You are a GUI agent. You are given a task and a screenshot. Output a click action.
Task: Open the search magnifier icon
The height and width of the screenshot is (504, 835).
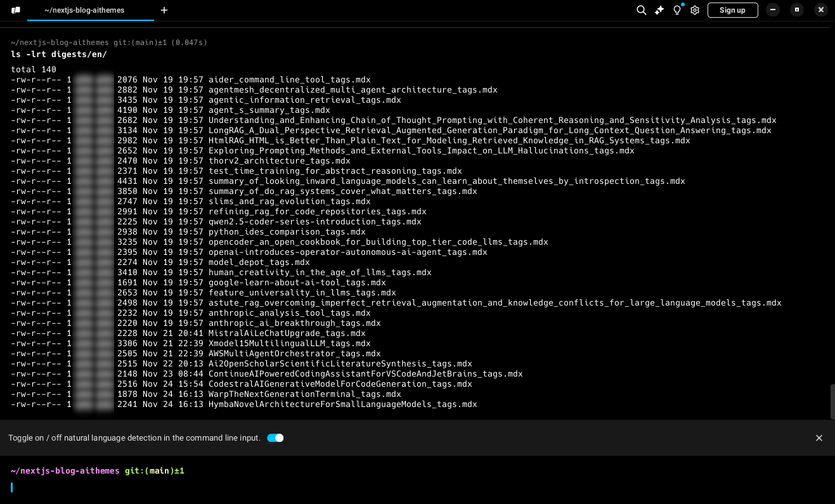tap(641, 10)
